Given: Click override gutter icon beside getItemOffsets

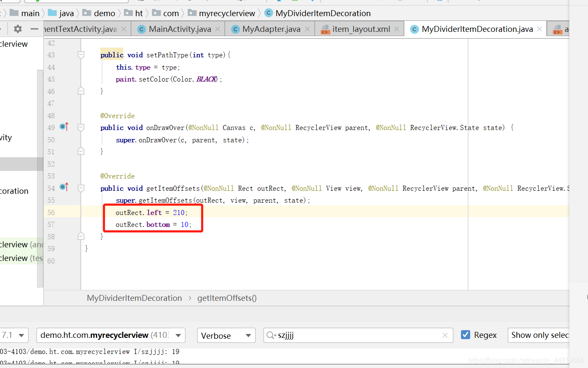Looking at the screenshot, I should pos(64,187).
